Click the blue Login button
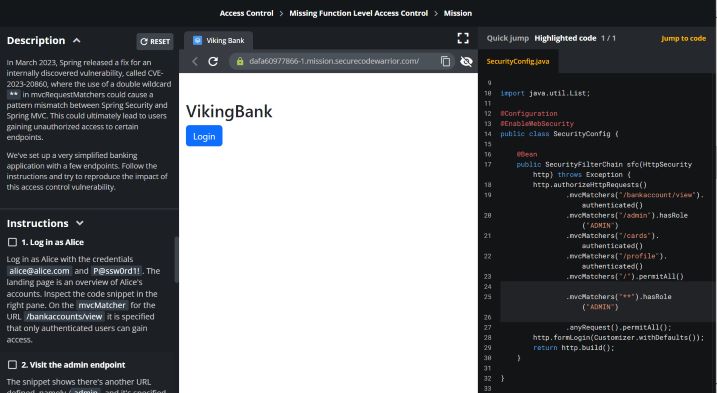Image resolution: width=717 pixels, height=393 pixels. click(204, 136)
